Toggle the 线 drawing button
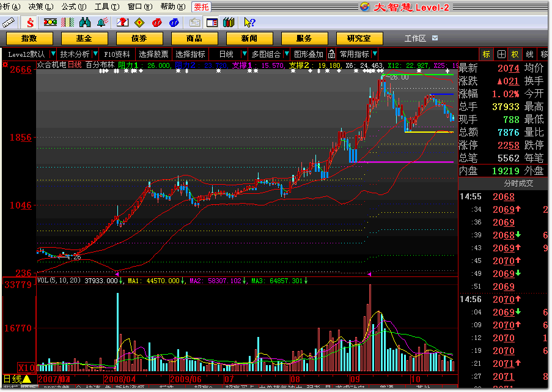Image resolution: width=552 pixels, height=392 pixels. click(529, 54)
